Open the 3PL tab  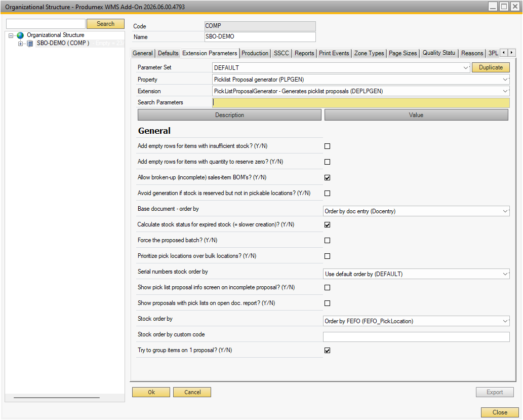[493, 53]
